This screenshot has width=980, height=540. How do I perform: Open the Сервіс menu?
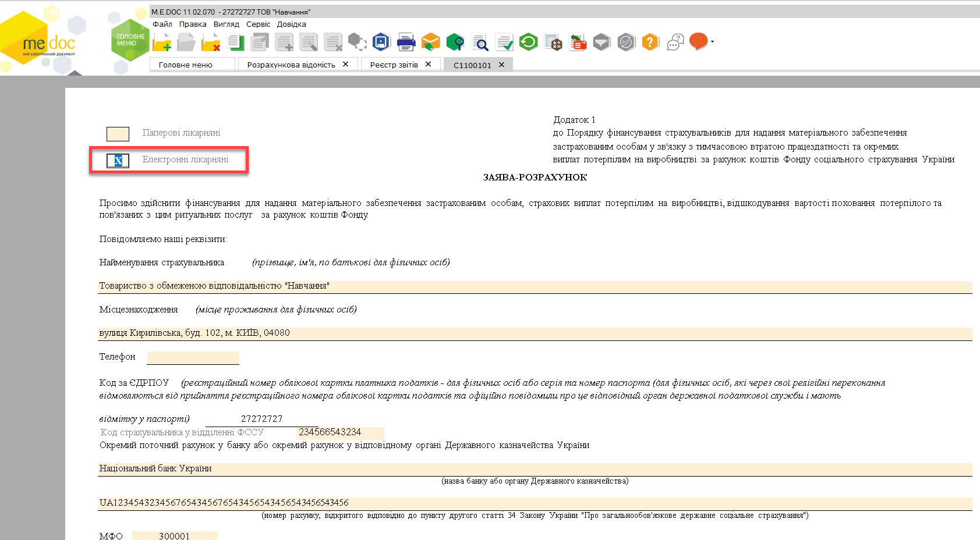coord(259,24)
